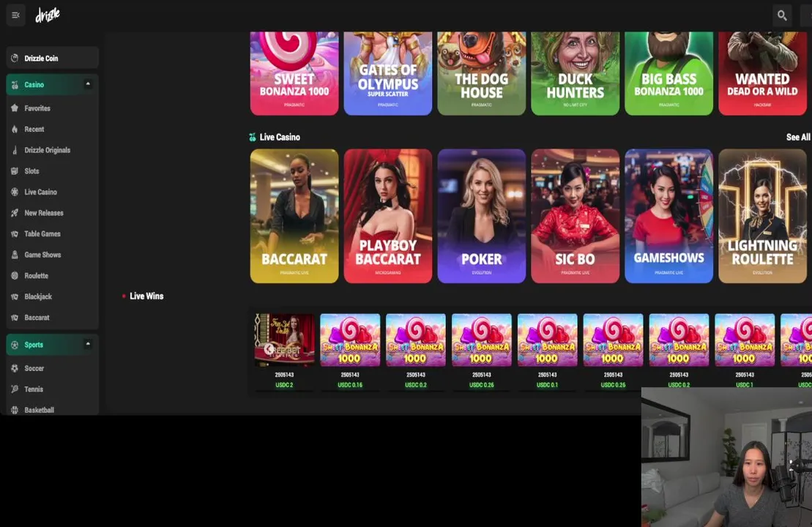Click the Soccer ball icon
This screenshot has height=527, width=812.
tap(15, 369)
